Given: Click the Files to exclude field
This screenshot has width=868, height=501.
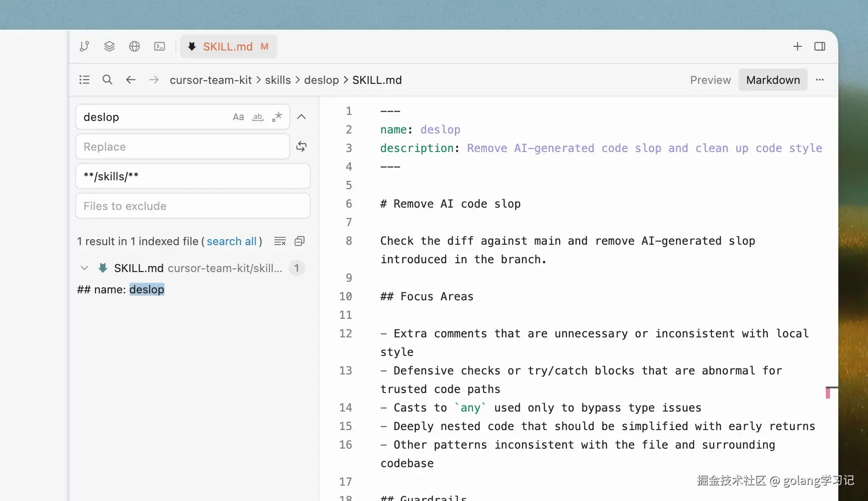Looking at the screenshot, I should click(193, 206).
